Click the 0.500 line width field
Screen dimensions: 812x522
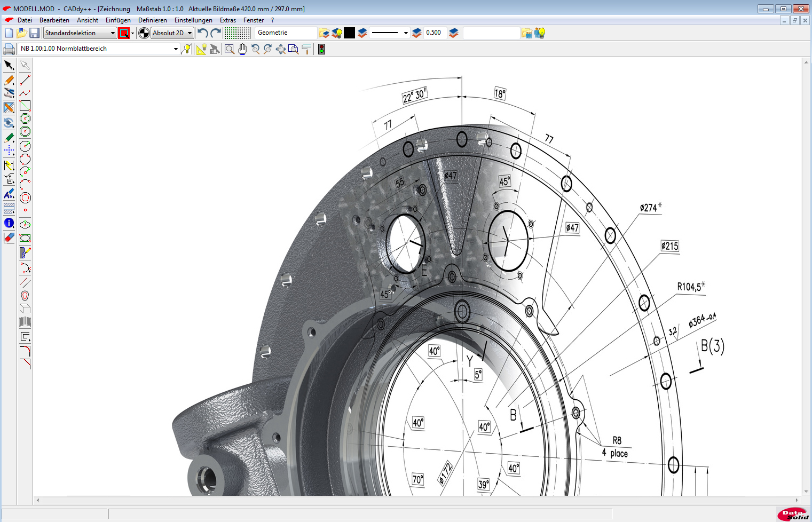(x=435, y=33)
